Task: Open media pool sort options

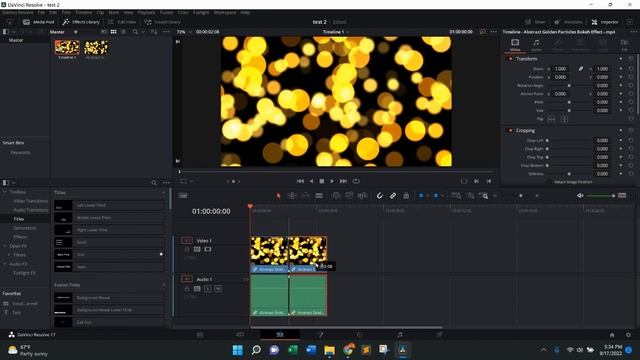Action: (154, 32)
